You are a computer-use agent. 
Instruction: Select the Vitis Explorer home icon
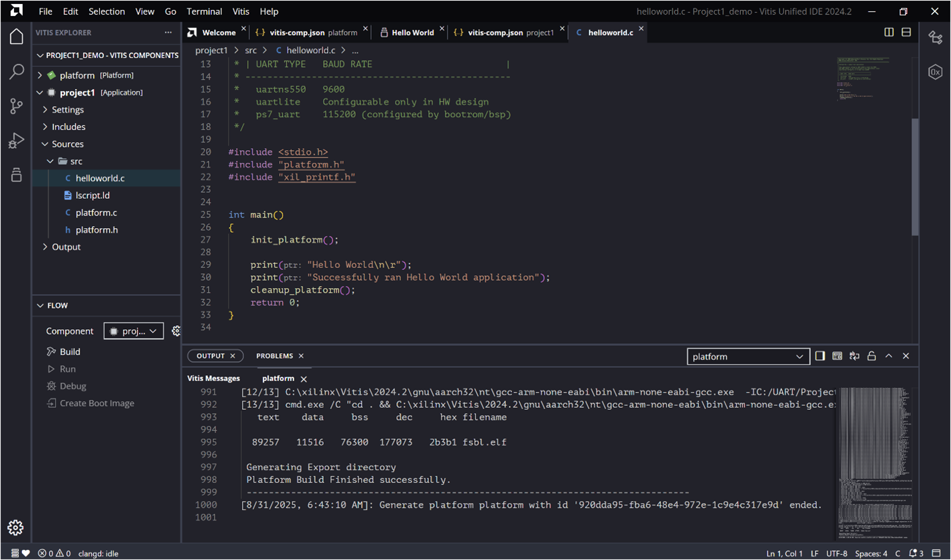[16, 37]
